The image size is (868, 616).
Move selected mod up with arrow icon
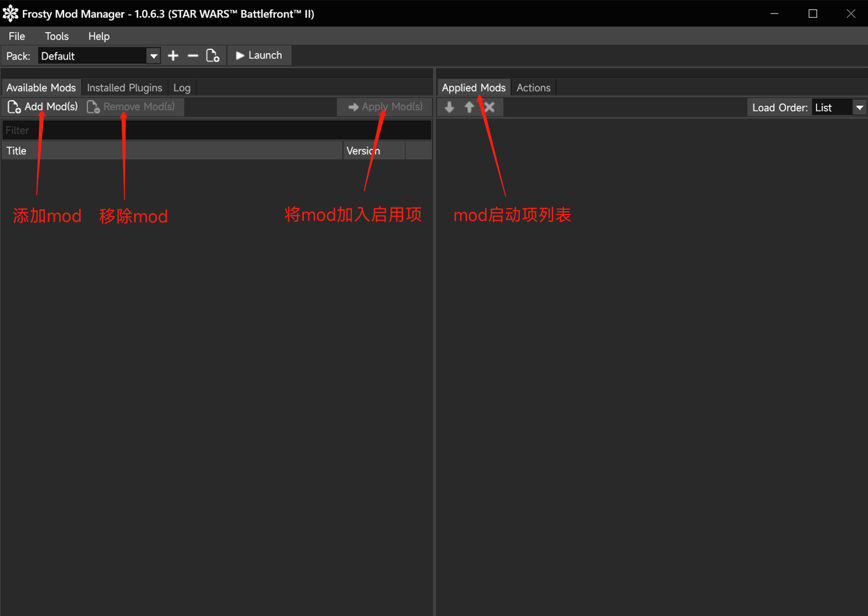tap(469, 107)
